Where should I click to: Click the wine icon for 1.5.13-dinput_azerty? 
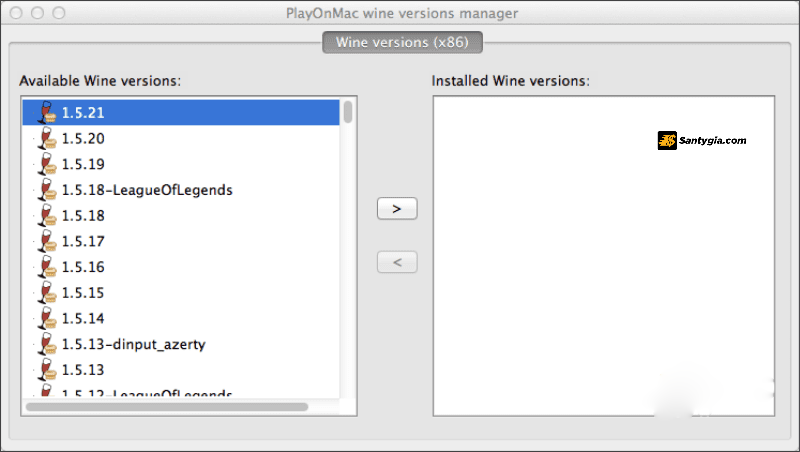[47, 344]
